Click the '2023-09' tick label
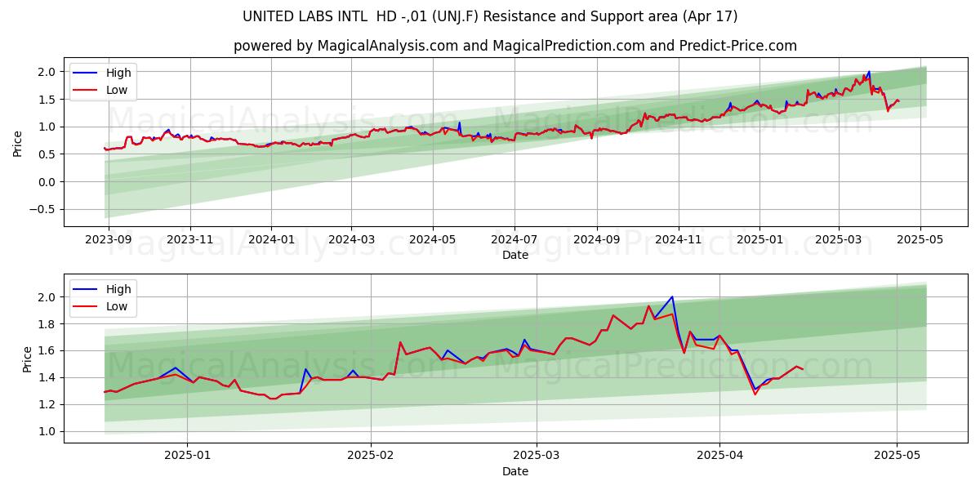This screenshot has height=490, width=980. pos(109,239)
